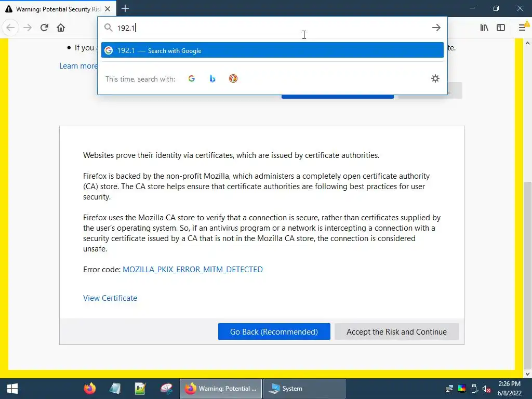The width and height of the screenshot is (532, 399).
Task: Click the network tray icon
Action: point(449,389)
